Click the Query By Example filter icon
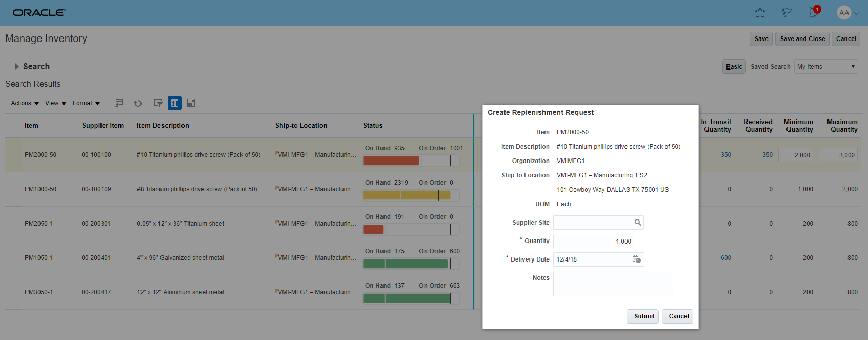 tap(158, 103)
